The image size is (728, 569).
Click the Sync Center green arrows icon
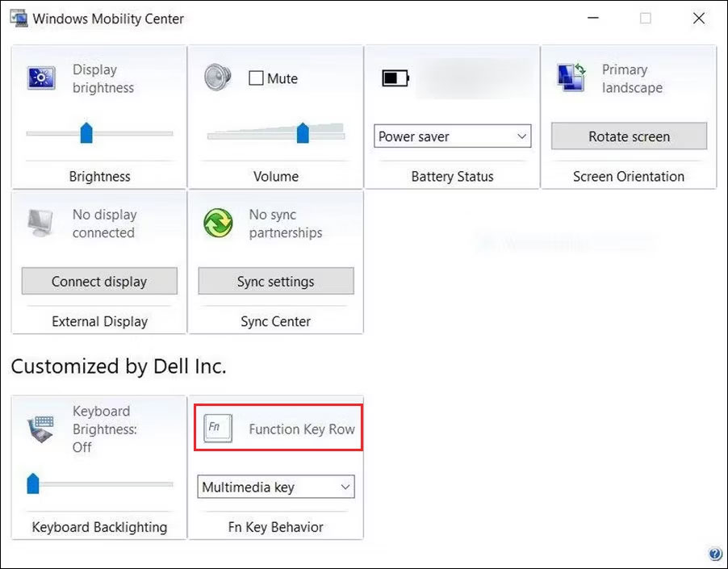pos(217,224)
